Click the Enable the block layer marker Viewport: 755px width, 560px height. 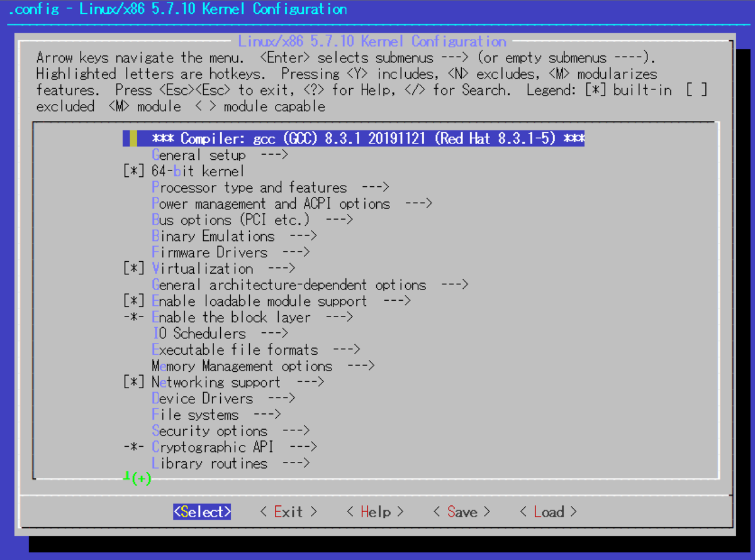point(134,317)
